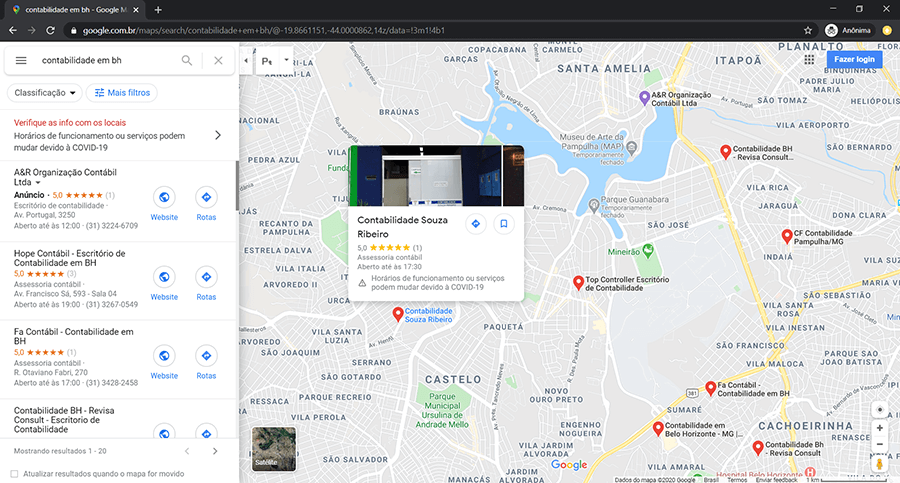
Task: Expand the COVID-19 info notice arrow
Action: (x=218, y=135)
